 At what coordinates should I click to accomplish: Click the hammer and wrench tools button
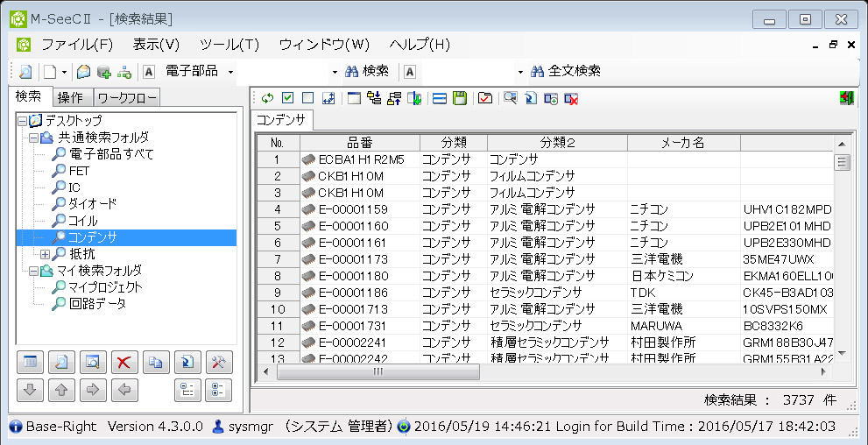pyautogui.click(x=219, y=362)
